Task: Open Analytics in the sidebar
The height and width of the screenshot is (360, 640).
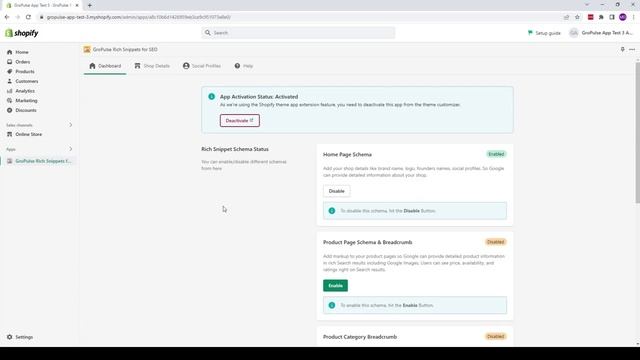Action: point(25,91)
